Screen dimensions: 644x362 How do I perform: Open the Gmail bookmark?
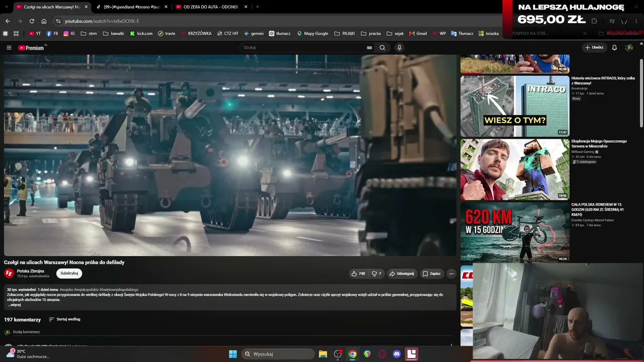coord(418,34)
